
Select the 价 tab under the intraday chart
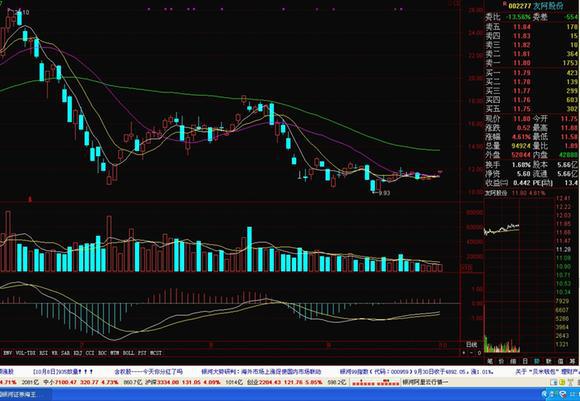point(501,361)
